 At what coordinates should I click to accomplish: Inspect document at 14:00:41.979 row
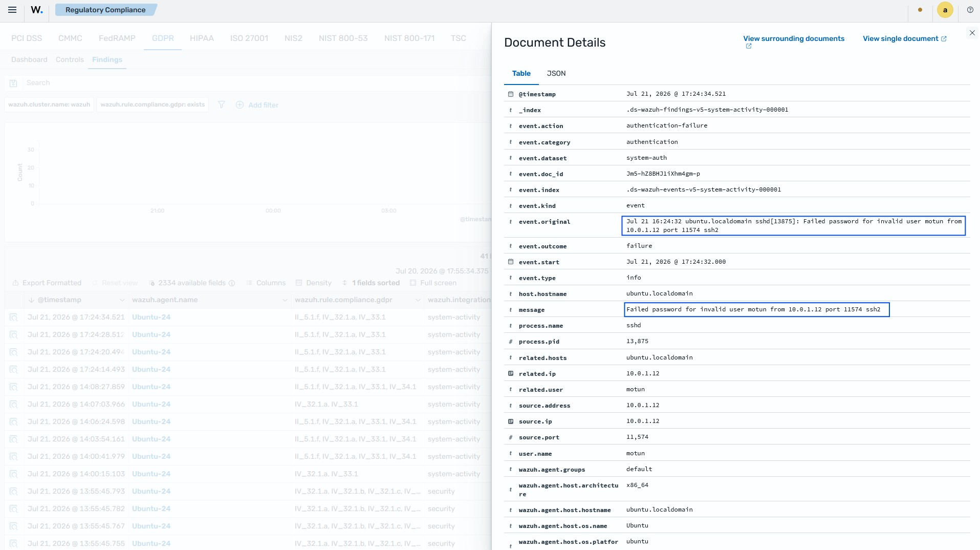point(14,457)
